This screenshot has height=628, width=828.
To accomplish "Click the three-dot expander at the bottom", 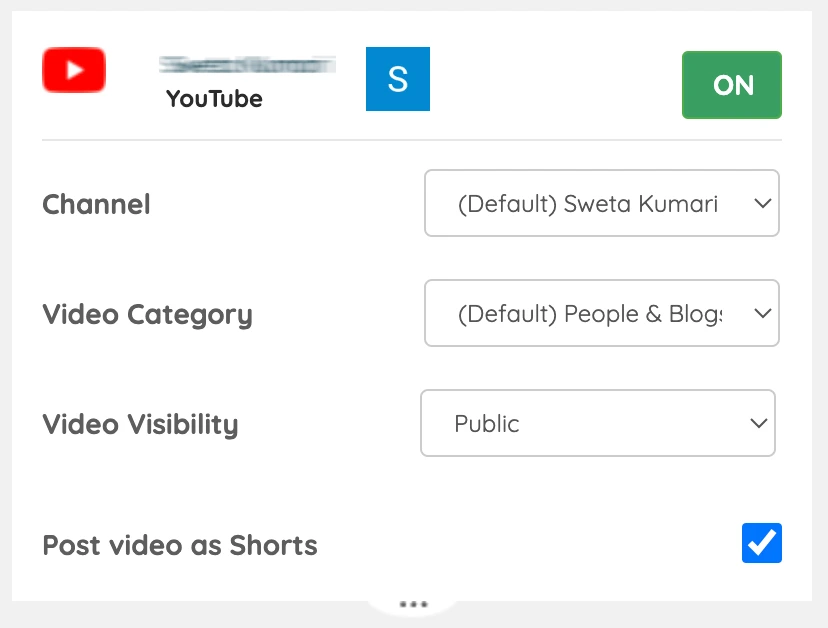I will point(413,603).
